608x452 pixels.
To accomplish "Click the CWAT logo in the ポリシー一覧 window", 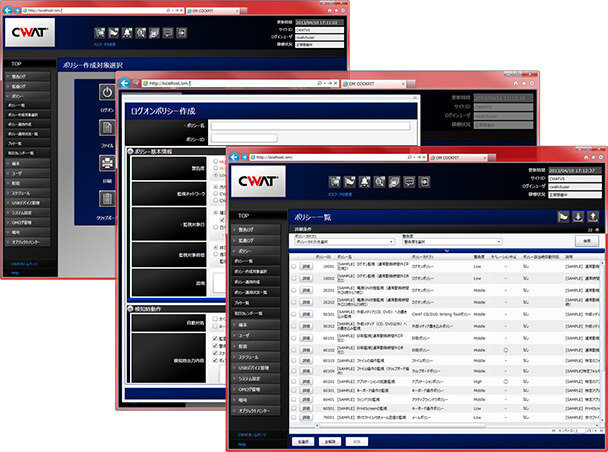I will coord(259,181).
